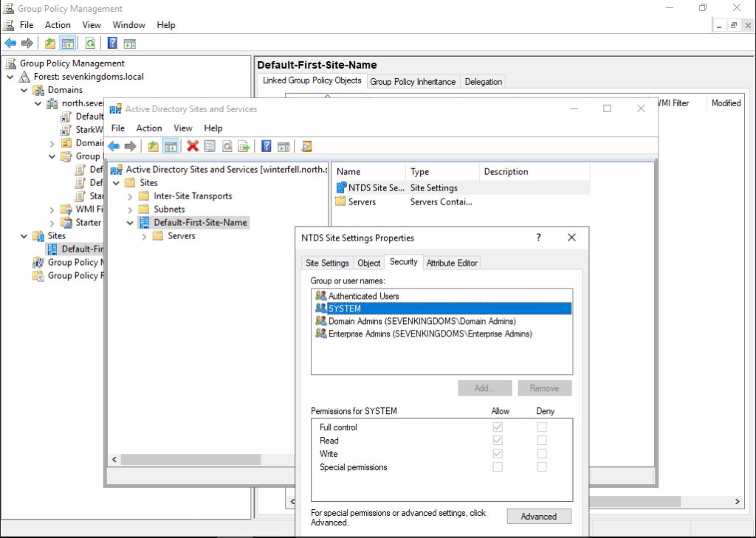The height and width of the screenshot is (538, 756).
Task: Click the Help icon in Group Policy Management toolbar
Action: coord(112,43)
